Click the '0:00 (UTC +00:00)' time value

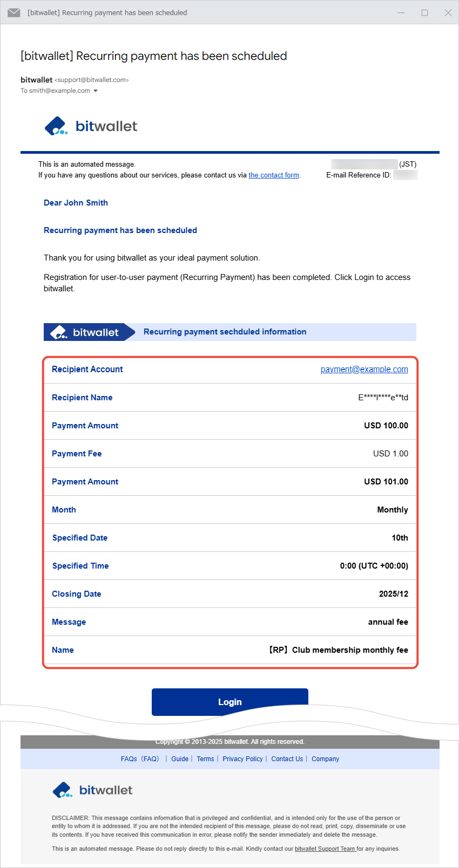coord(374,566)
